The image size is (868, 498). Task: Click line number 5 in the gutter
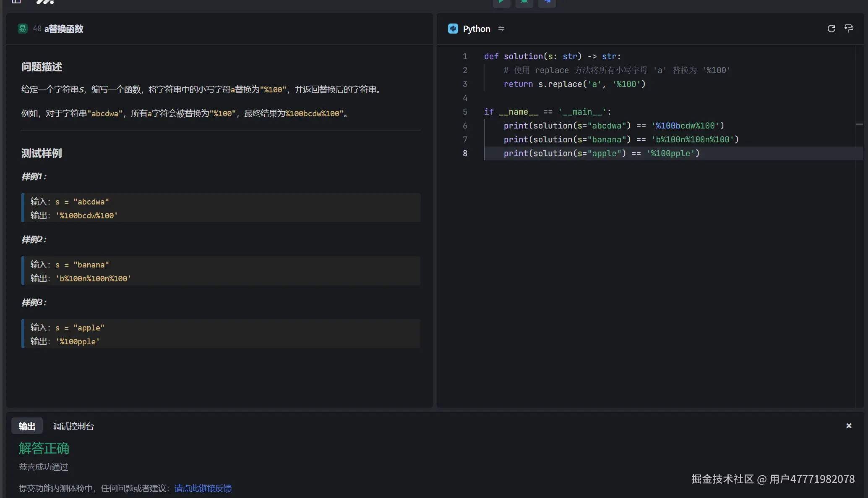pyautogui.click(x=465, y=112)
